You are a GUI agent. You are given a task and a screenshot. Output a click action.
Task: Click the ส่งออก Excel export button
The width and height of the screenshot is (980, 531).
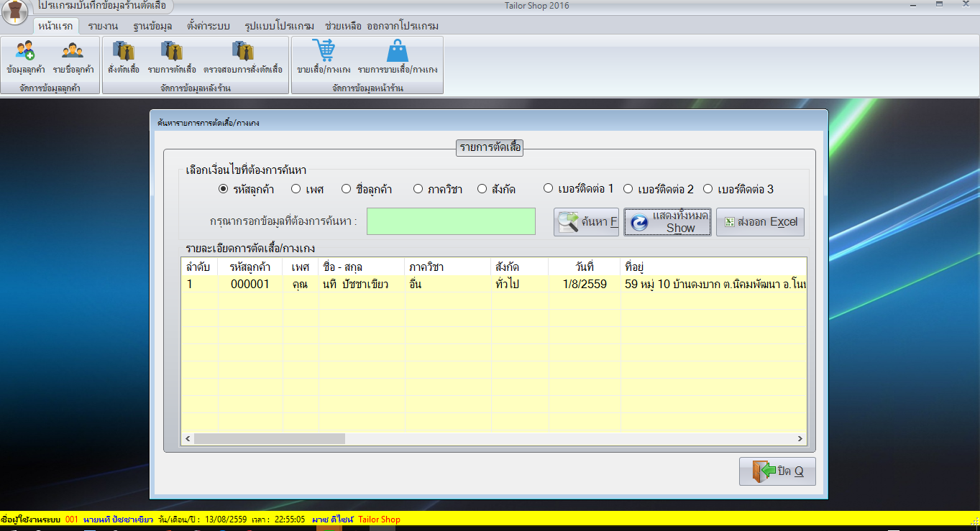pyautogui.click(x=760, y=222)
